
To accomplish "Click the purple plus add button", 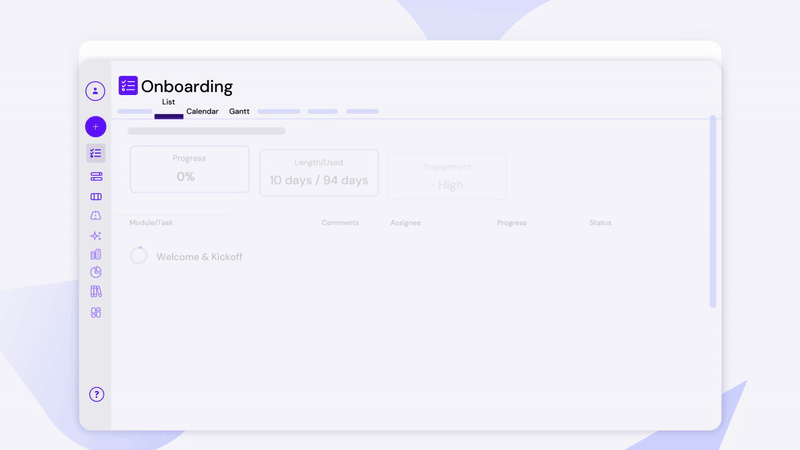I will tap(95, 127).
